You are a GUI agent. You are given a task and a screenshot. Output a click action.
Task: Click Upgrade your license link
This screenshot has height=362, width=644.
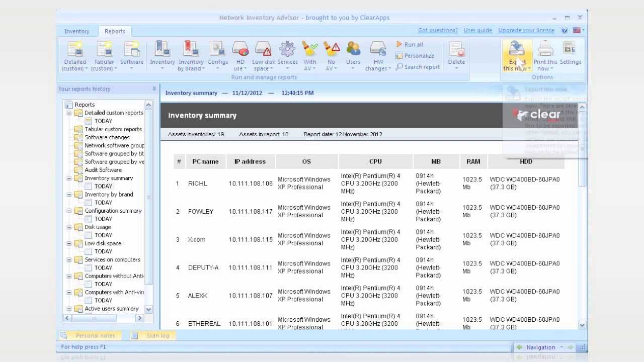coord(526,30)
